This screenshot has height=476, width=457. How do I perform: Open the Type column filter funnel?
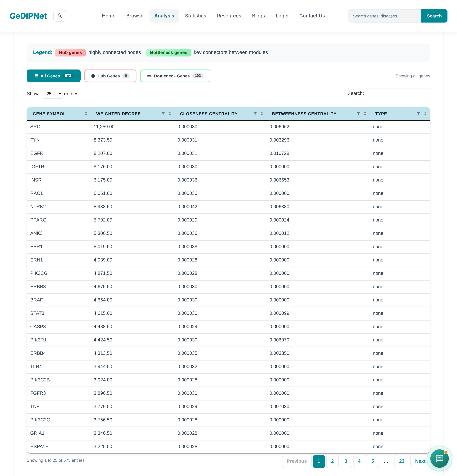pyautogui.click(x=419, y=114)
